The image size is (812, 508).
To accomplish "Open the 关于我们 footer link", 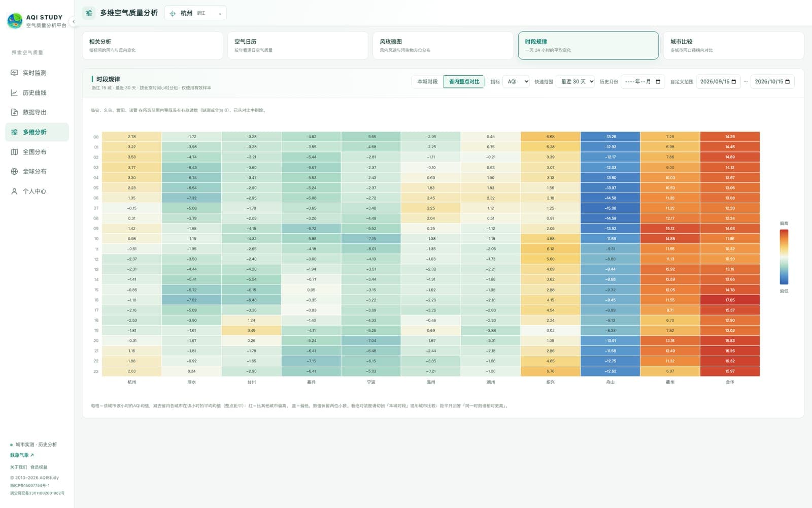I will [x=18, y=467].
